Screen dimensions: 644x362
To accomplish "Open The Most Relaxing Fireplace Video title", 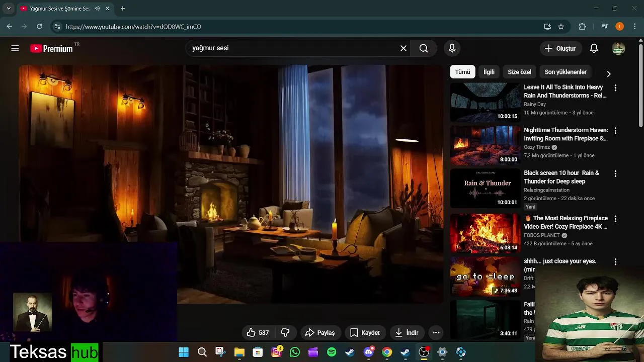I will click(x=566, y=222).
